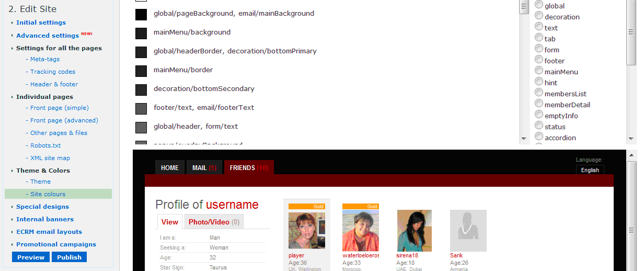Open XML site map page
644x271 pixels.
pos(50,158)
